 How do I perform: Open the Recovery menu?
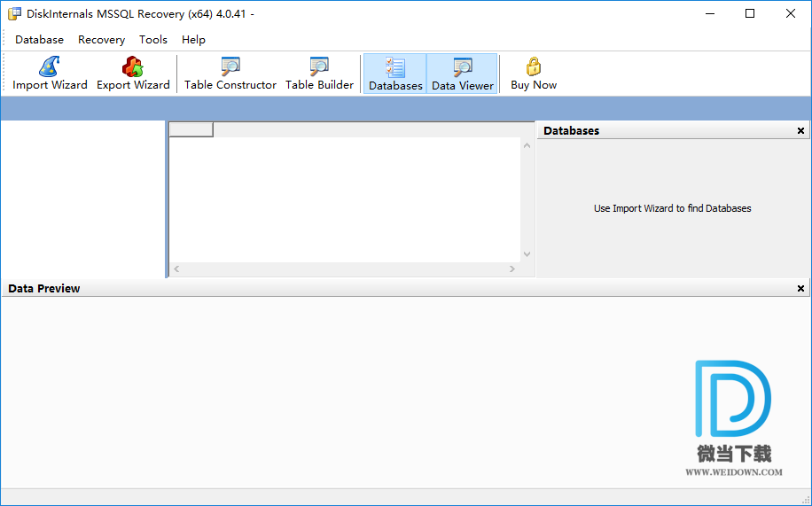(101, 40)
